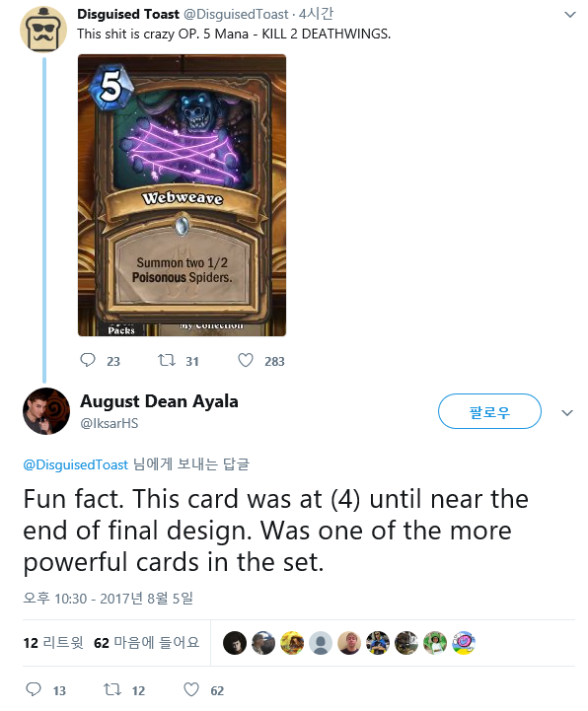
Task: Click the last liker's colorful swirl avatar
Action: tap(464, 643)
